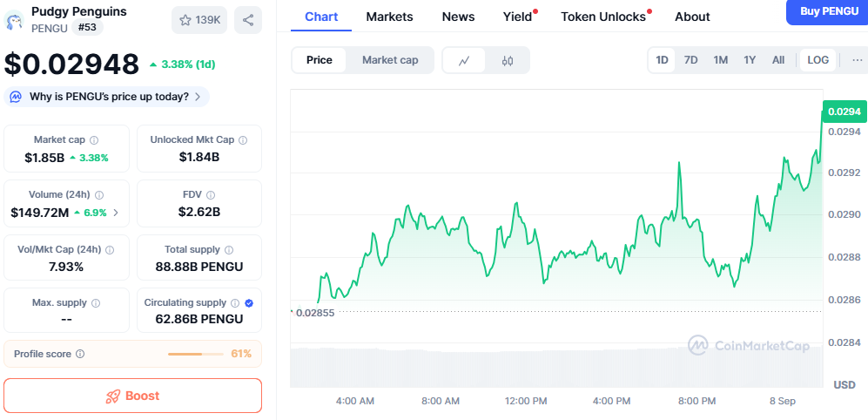Click Market cap info icon
The image size is (868, 420).
coord(94,140)
